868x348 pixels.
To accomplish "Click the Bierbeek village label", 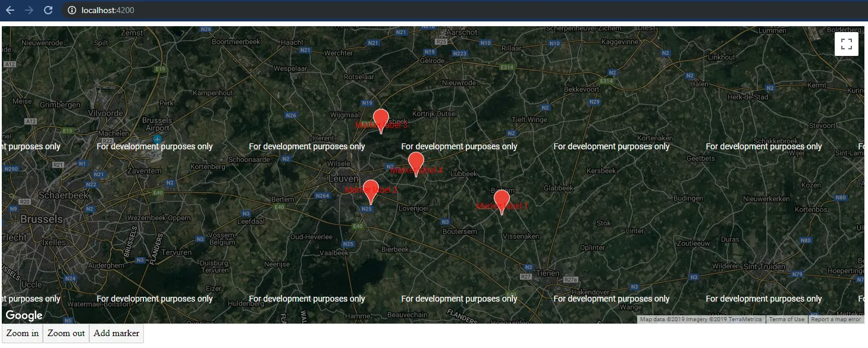I will (x=395, y=249).
